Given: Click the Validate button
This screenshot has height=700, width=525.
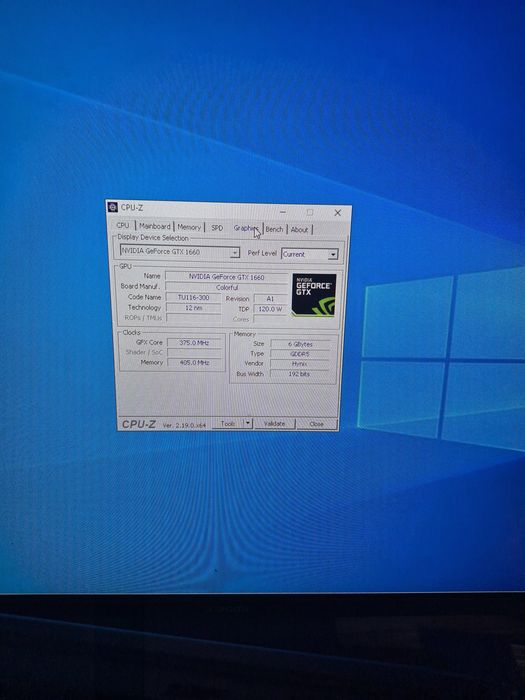Looking at the screenshot, I should pos(274,424).
